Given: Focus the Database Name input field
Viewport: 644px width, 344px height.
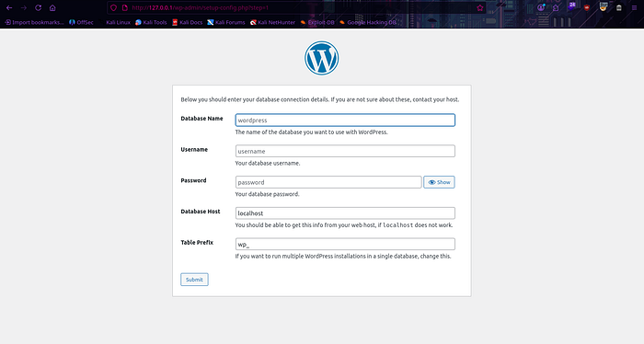Looking at the screenshot, I should [x=345, y=120].
